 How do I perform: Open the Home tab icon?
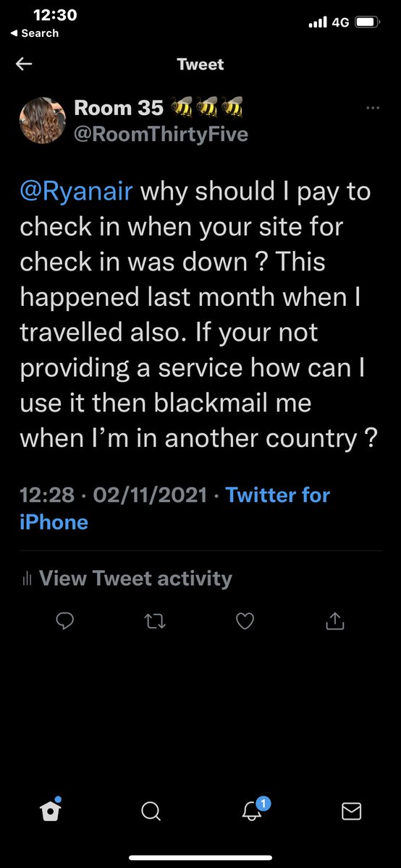[x=50, y=812]
